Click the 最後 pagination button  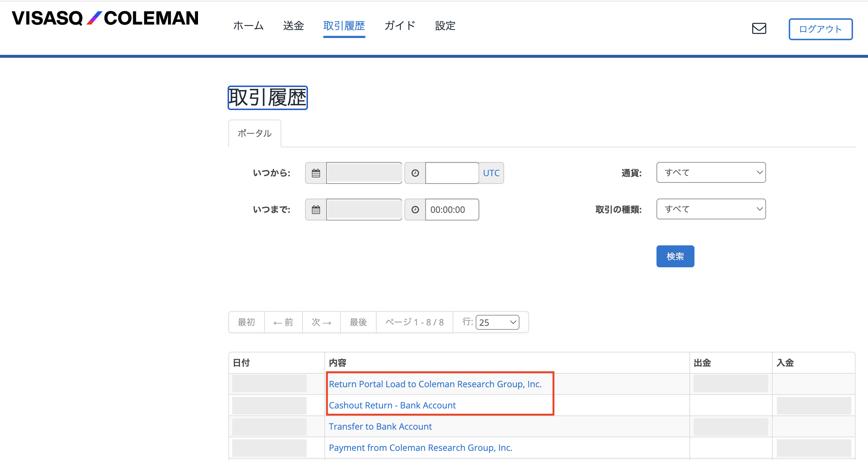click(x=358, y=322)
